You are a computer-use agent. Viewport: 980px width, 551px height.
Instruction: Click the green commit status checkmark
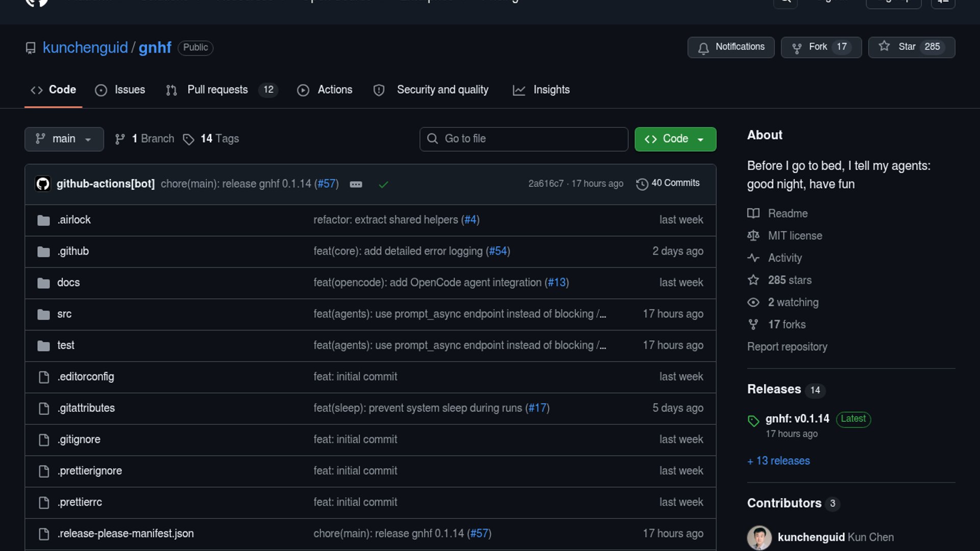pos(383,184)
